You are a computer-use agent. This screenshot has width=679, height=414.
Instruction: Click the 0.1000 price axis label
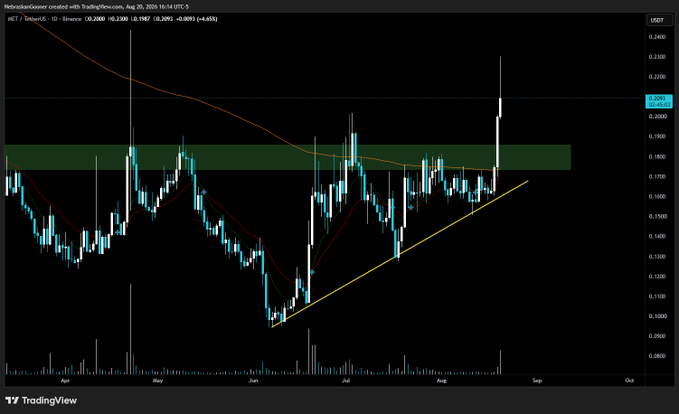coord(657,316)
